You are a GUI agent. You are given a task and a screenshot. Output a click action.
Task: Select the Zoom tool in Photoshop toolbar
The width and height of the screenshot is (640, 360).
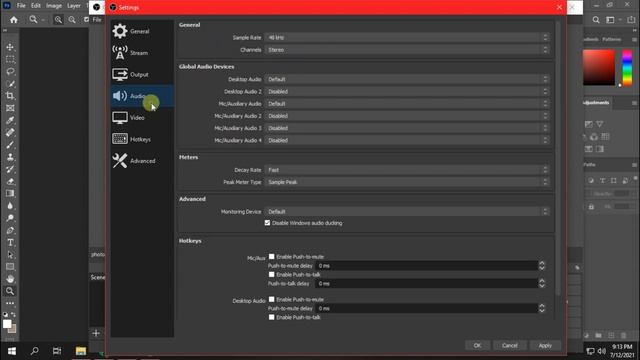pos(10,291)
